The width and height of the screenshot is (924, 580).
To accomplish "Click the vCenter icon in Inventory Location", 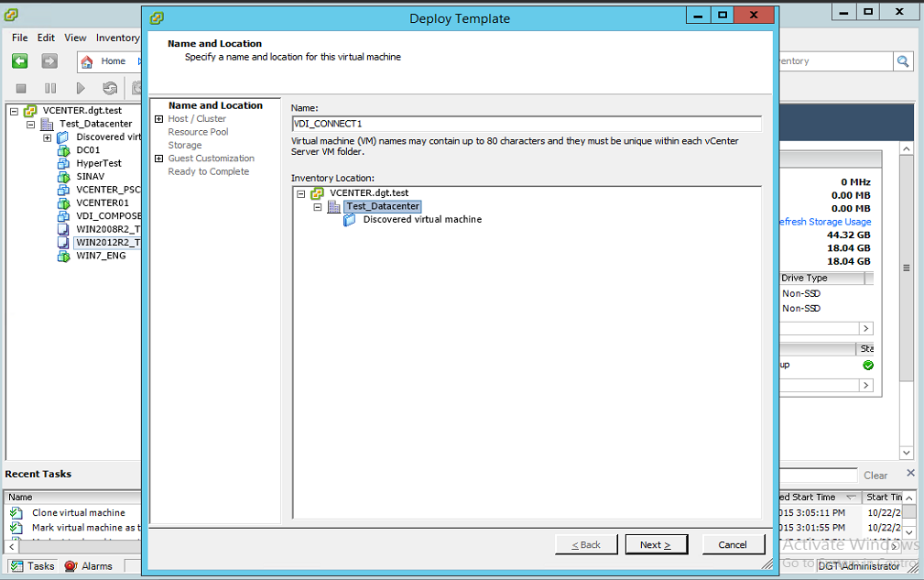I will click(x=318, y=193).
